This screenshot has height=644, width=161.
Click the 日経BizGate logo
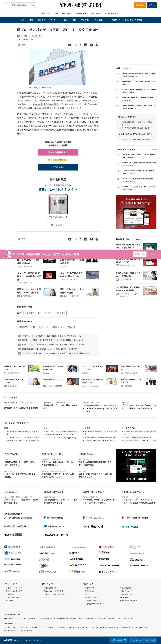point(137,553)
